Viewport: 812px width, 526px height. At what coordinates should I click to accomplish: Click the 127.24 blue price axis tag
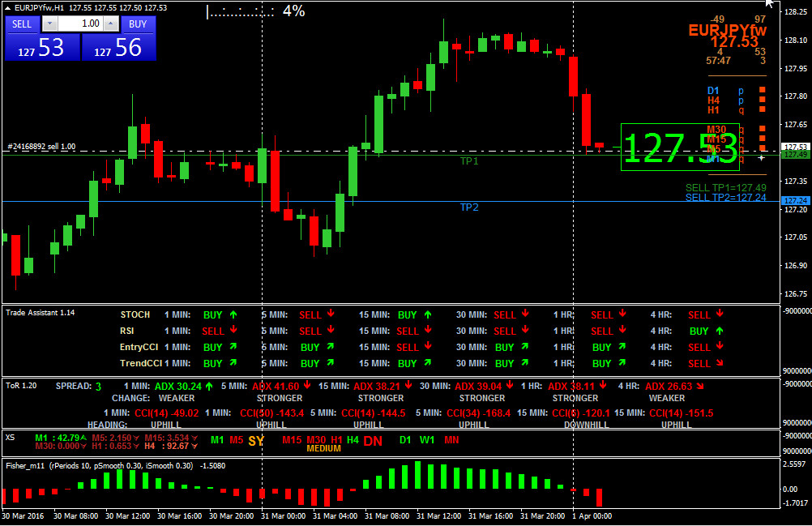click(796, 200)
